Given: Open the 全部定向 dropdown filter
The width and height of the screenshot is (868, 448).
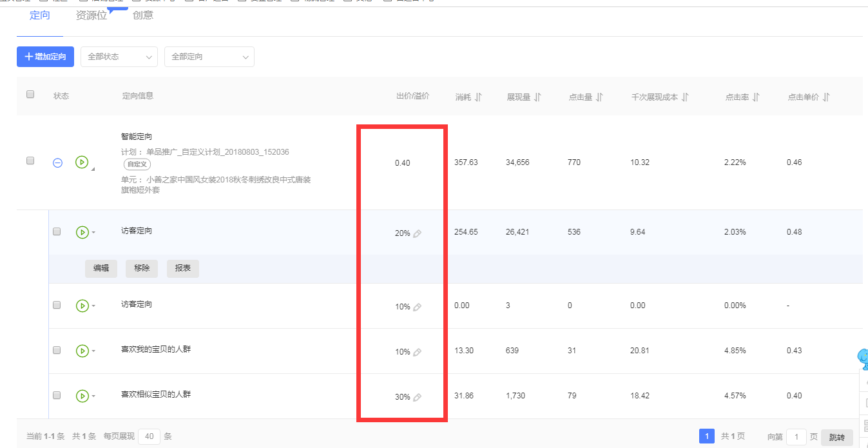Looking at the screenshot, I should (x=209, y=57).
